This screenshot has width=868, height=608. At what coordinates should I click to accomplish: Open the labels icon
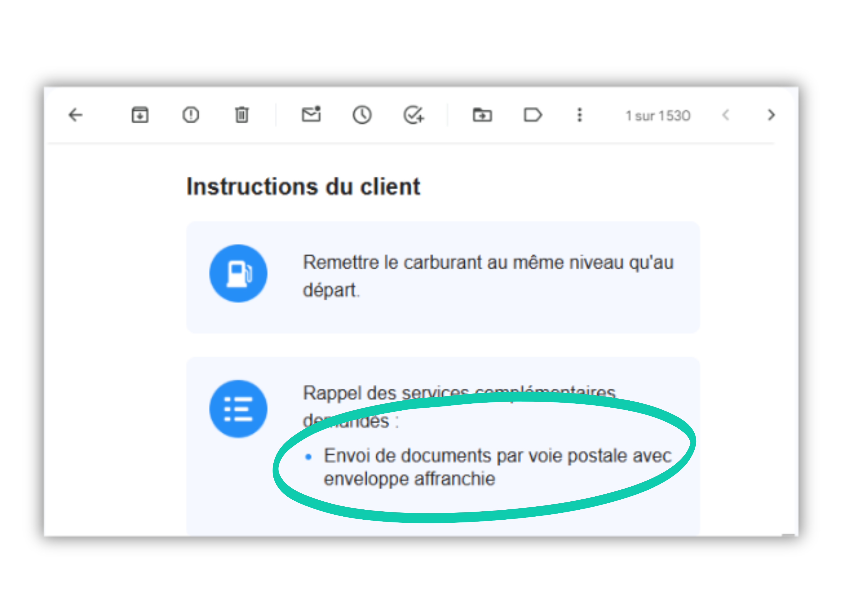[533, 115]
